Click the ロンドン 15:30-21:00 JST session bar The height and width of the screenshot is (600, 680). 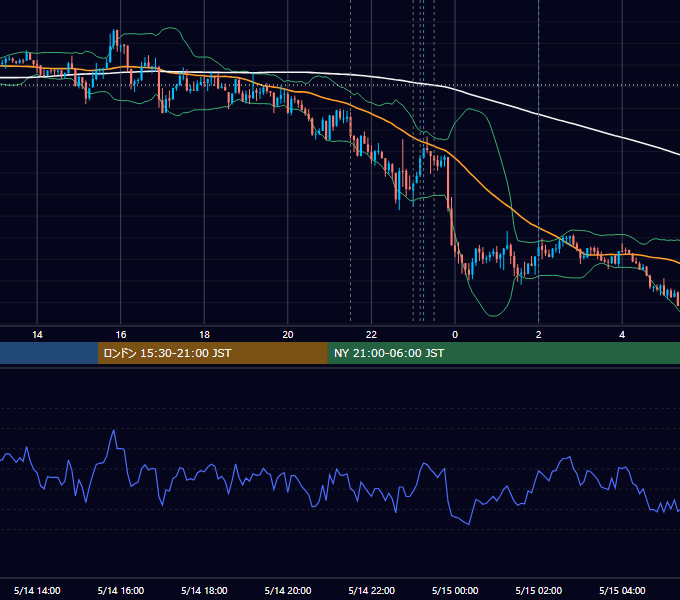pos(212,353)
